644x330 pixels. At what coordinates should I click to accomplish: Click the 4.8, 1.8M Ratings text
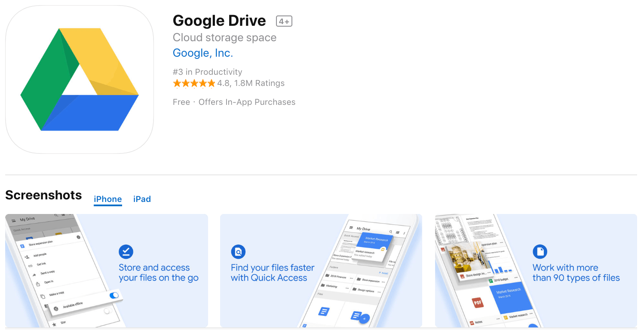point(251,83)
